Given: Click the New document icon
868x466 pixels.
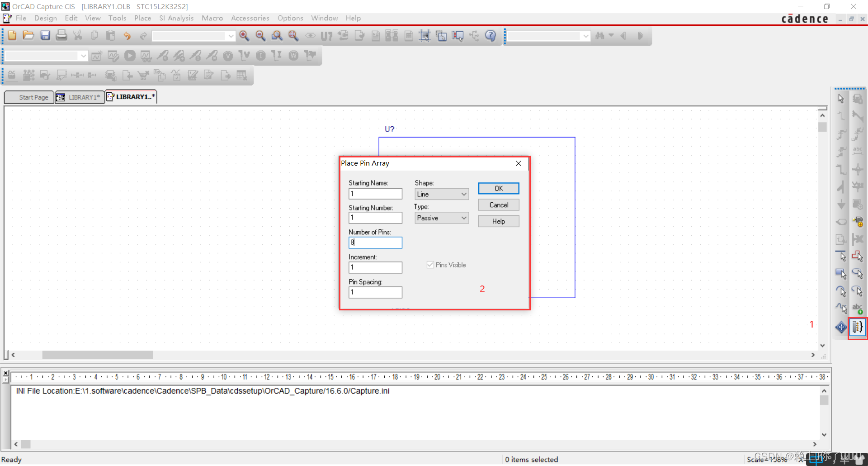Looking at the screenshot, I should click(x=12, y=35).
